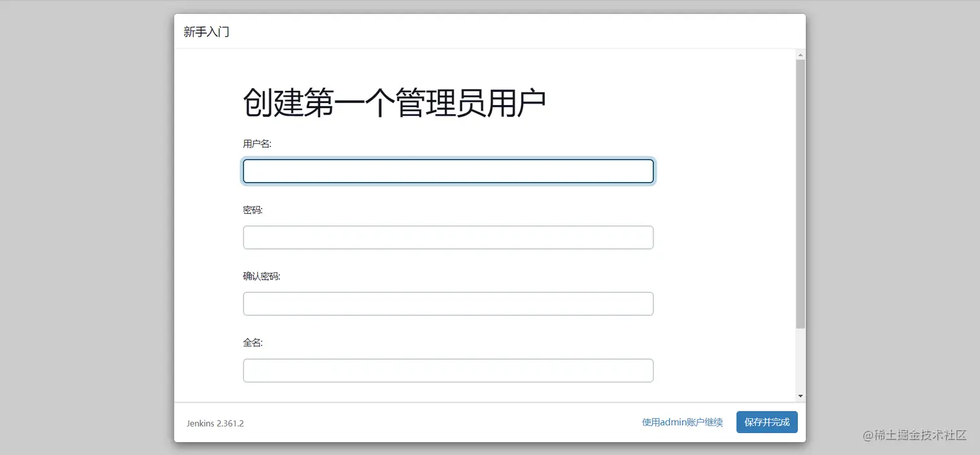Follow the 使用admin账户继续 link

[682, 422]
